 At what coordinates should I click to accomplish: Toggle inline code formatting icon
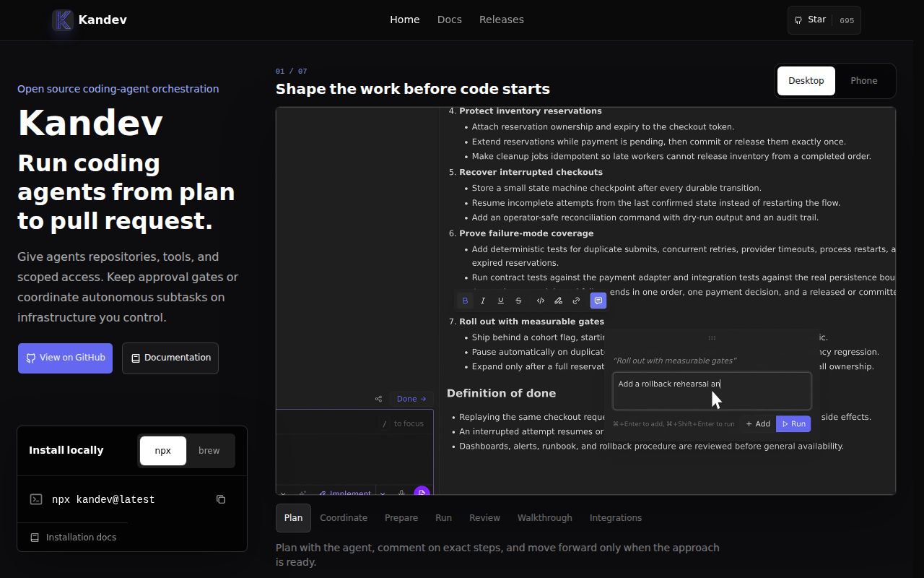[x=540, y=301]
